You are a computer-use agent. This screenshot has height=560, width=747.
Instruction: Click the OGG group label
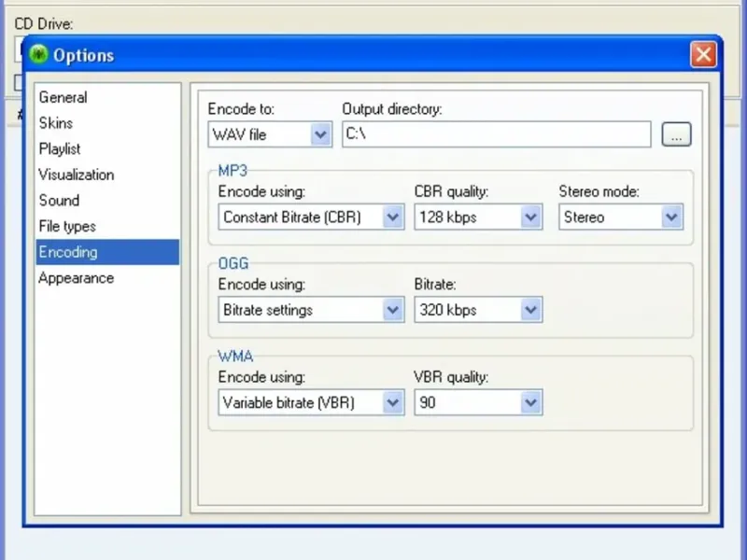click(x=233, y=263)
